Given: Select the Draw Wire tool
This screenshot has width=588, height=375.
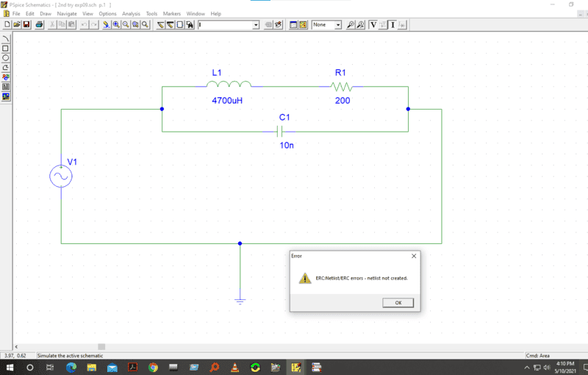Looking at the screenshot, I should pyautogui.click(x=160, y=24).
